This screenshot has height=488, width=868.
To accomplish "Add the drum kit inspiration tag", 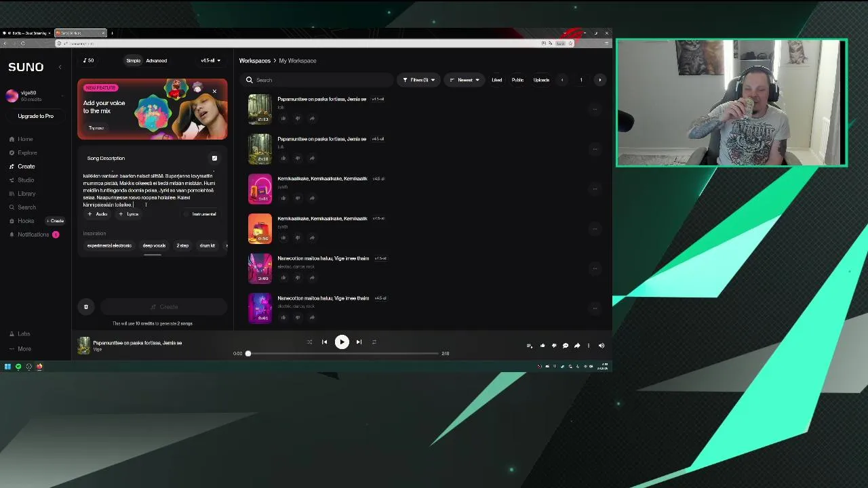I will [x=208, y=245].
